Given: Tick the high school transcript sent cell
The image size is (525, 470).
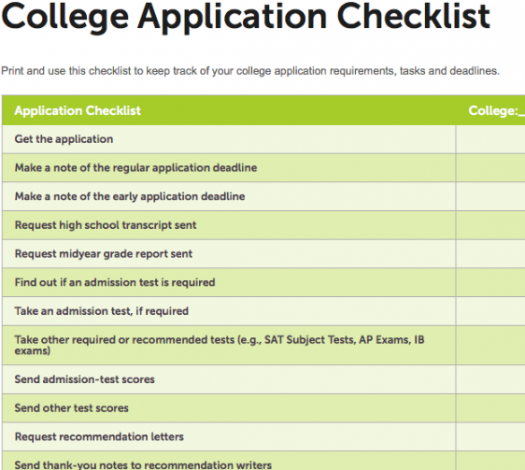Looking at the screenshot, I should [491, 225].
